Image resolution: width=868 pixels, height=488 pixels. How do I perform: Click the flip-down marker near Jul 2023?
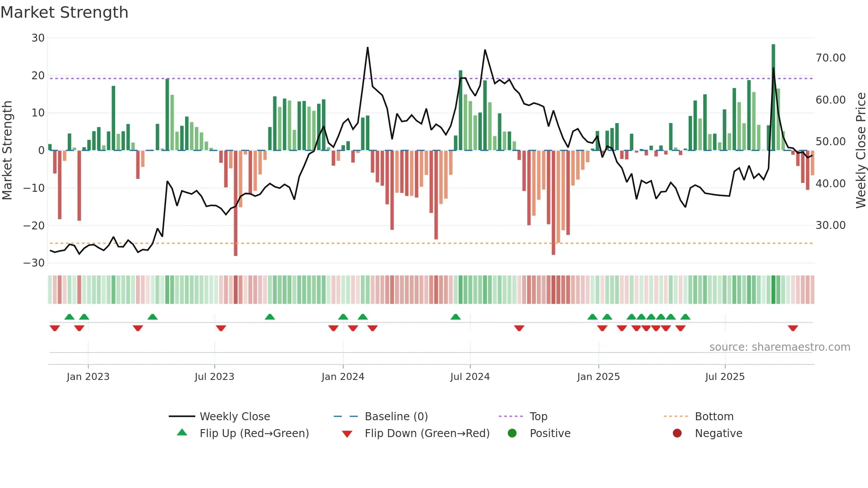pos(221,328)
